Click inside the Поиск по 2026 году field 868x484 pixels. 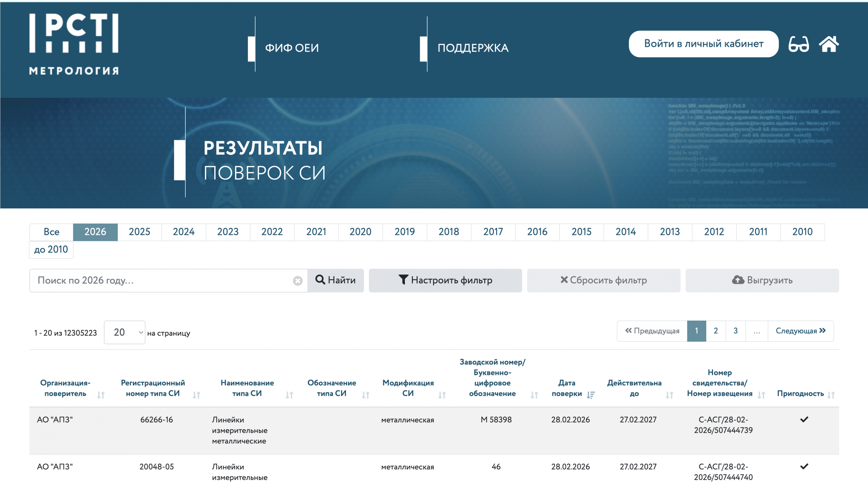coord(153,280)
